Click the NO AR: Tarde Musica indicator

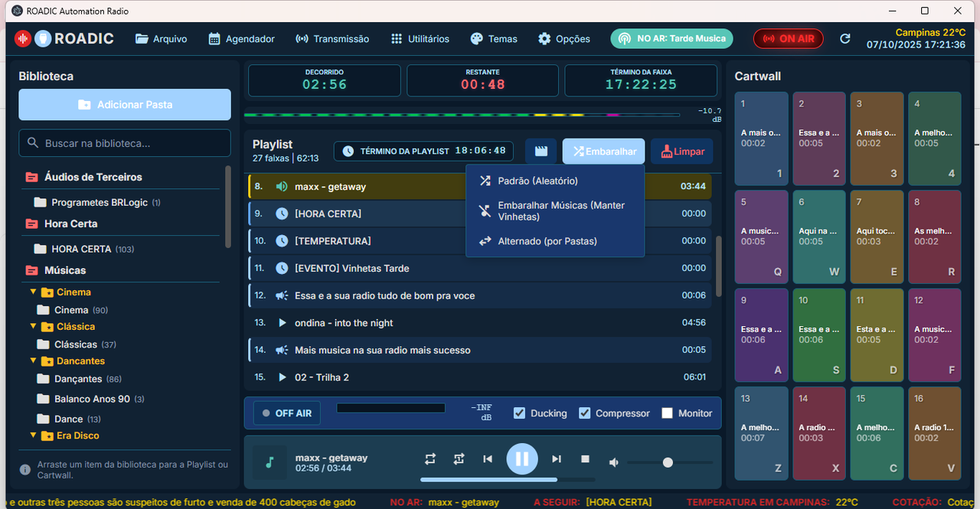(x=671, y=38)
